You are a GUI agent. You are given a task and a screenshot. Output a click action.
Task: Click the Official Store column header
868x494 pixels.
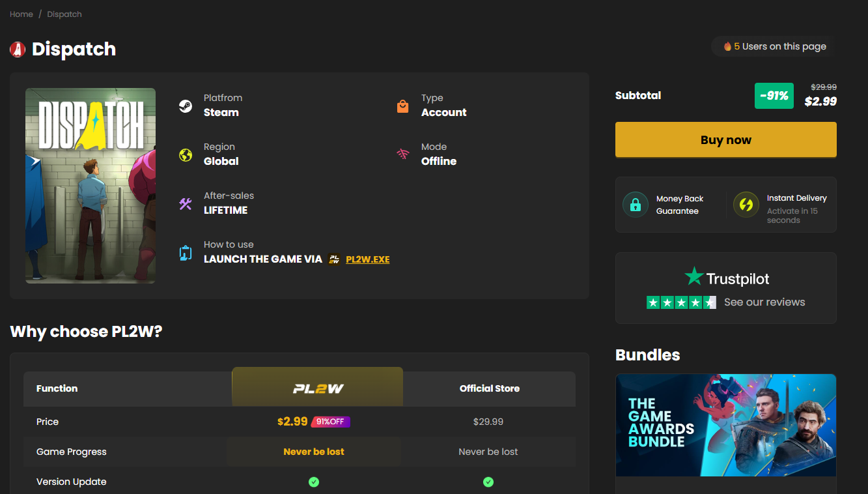(x=490, y=388)
